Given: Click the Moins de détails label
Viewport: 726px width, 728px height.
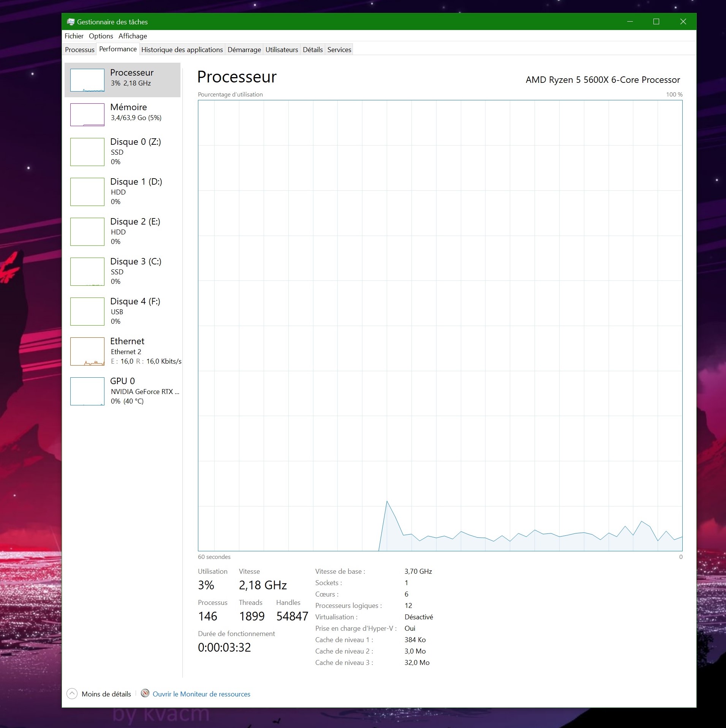Looking at the screenshot, I should coord(106,694).
